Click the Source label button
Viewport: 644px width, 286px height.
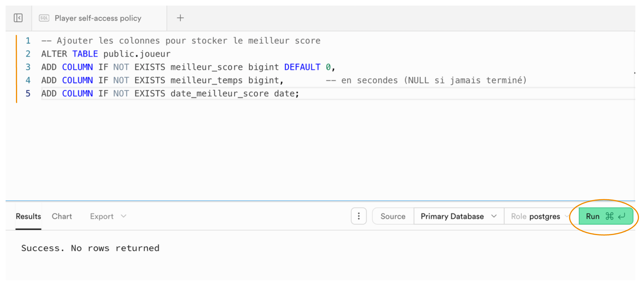[393, 216]
